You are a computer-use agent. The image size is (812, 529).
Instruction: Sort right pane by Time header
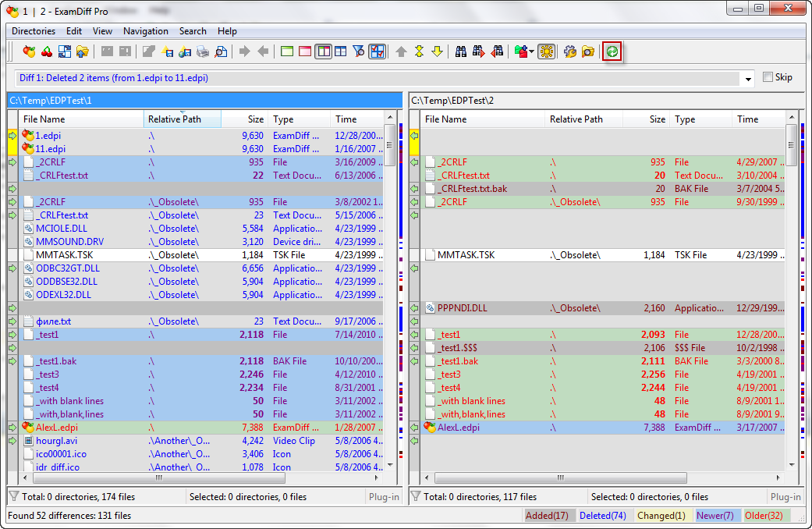coord(759,119)
